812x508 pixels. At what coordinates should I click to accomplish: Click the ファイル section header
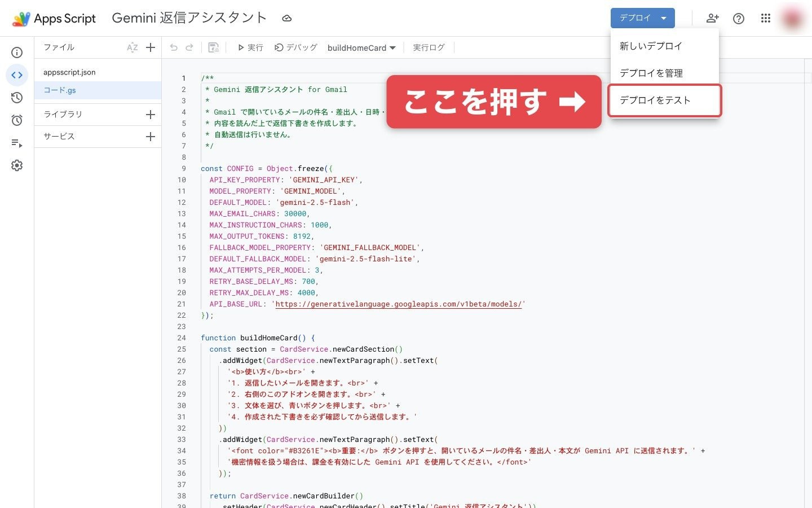pos(59,47)
